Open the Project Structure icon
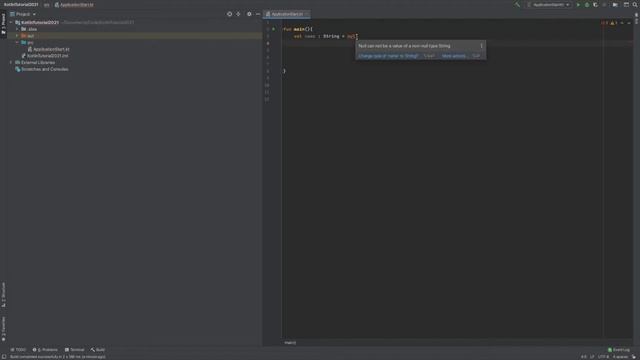 (x=615, y=5)
